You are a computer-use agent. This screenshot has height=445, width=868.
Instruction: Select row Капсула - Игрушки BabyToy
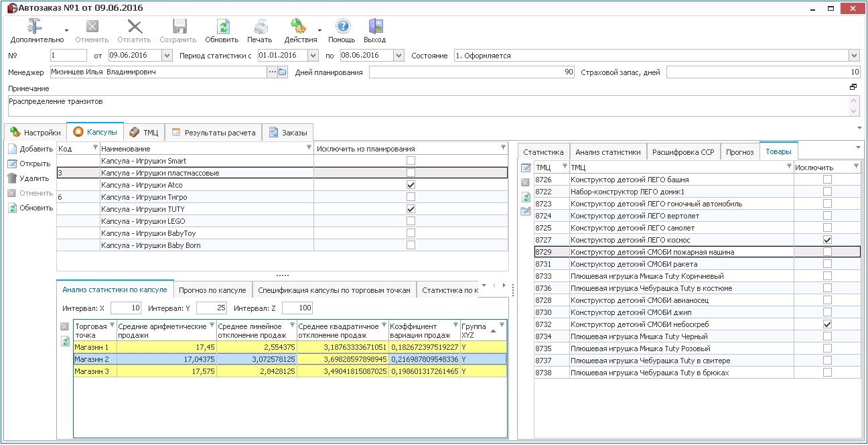point(282,233)
